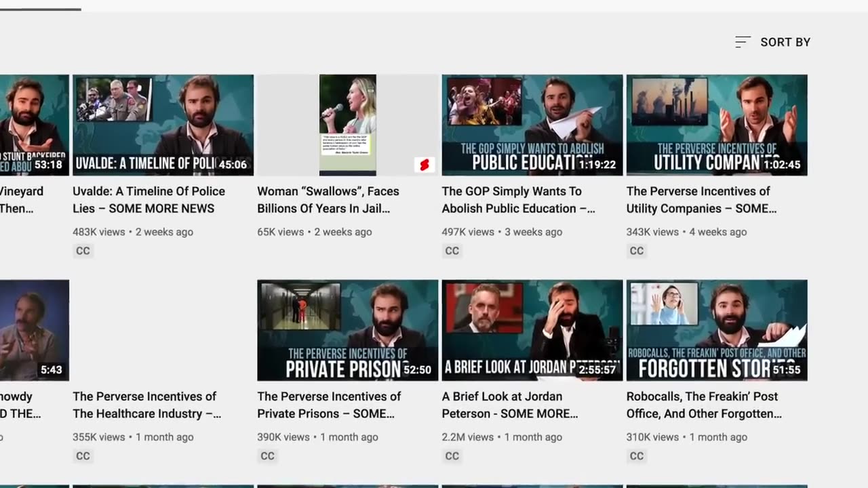Click the CC badge under Utility Companies video
This screenshot has width=868, height=488.
[x=637, y=251]
